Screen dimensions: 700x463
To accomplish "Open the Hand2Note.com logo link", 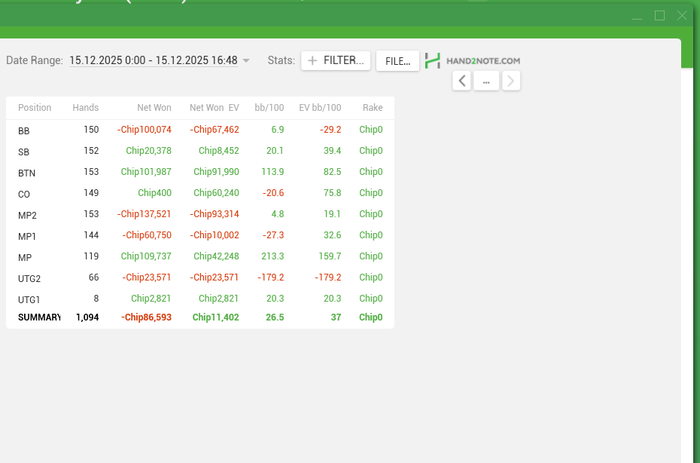I will [472, 61].
